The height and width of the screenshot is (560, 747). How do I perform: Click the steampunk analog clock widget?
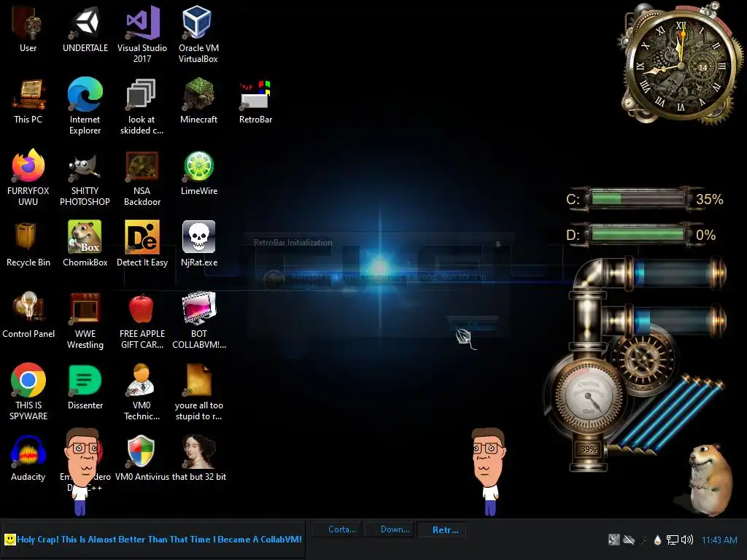pos(681,64)
